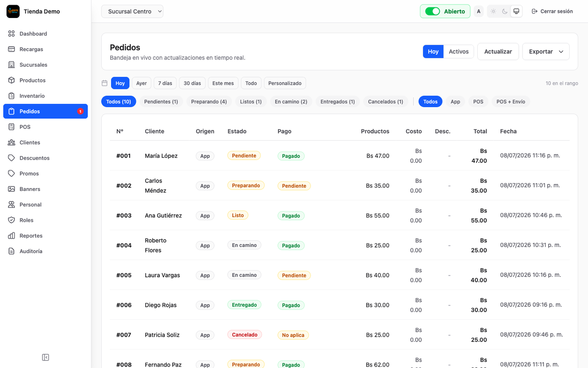Click Preparando status of order #002
The height and width of the screenshot is (368, 588).
(246, 185)
